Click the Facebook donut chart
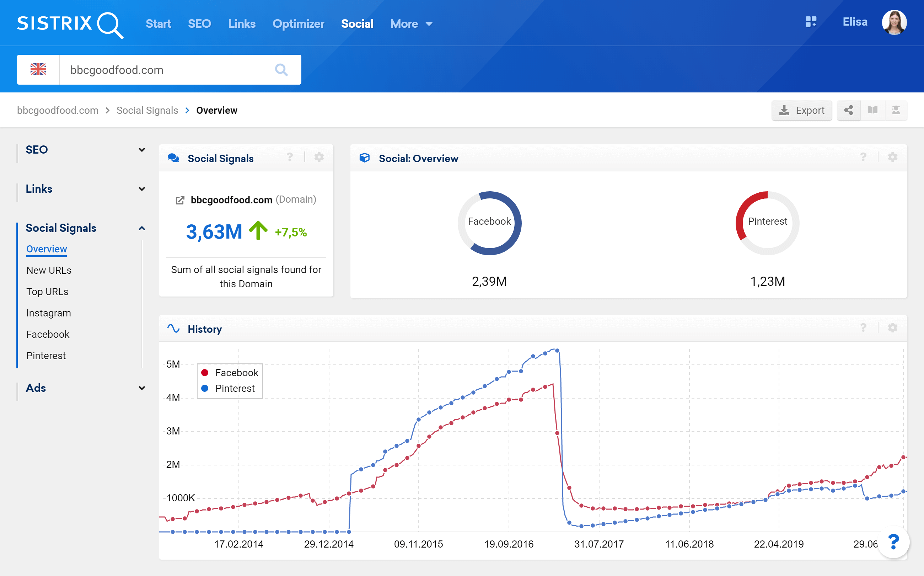Viewport: 924px width, 576px height. coord(489,223)
